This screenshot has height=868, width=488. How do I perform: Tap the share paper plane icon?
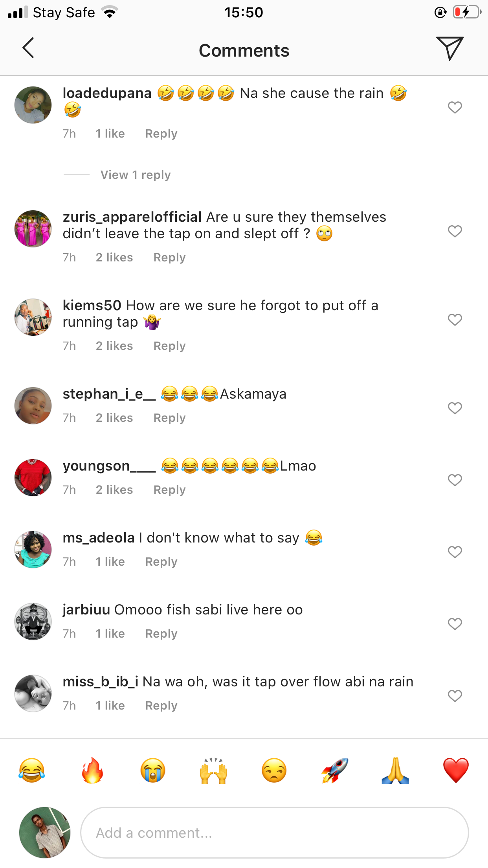pyautogui.click(x=449, y=48)
